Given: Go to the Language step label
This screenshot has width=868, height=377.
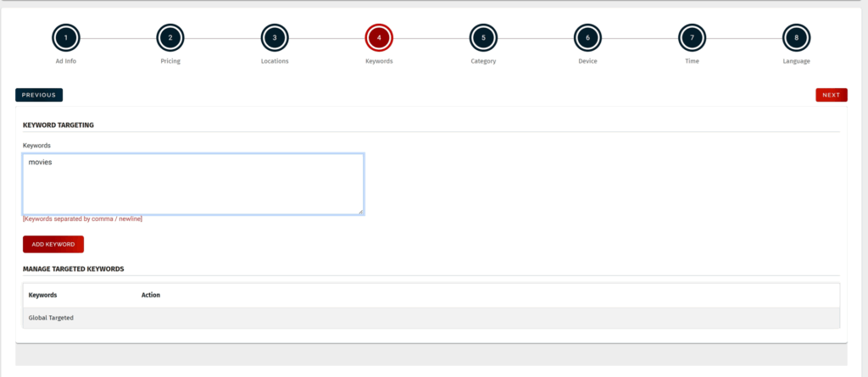Looking at the screenshot, I should (x=796, y=62).
